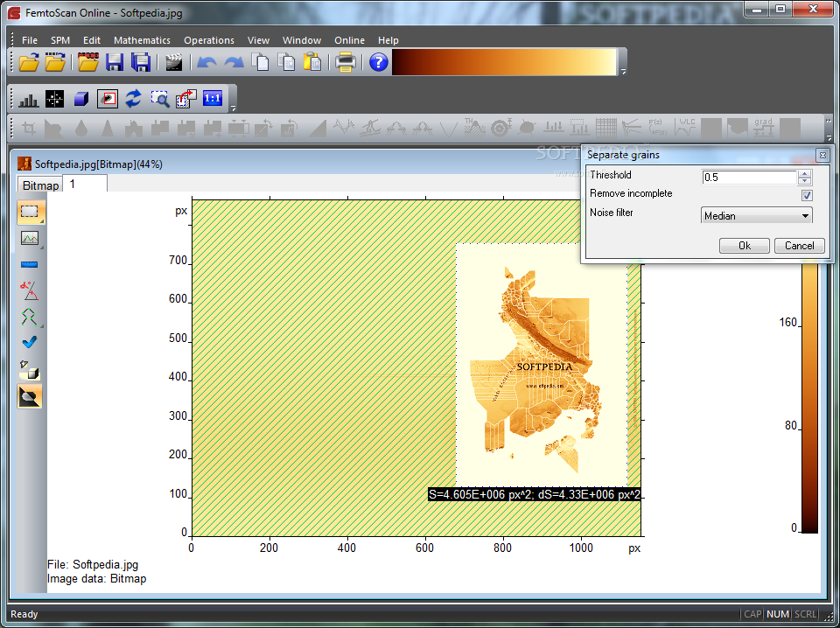840x628 pixels.
Task: Click the folder with film strip icon
Action: pyautogui.click(x=88, y=62)
